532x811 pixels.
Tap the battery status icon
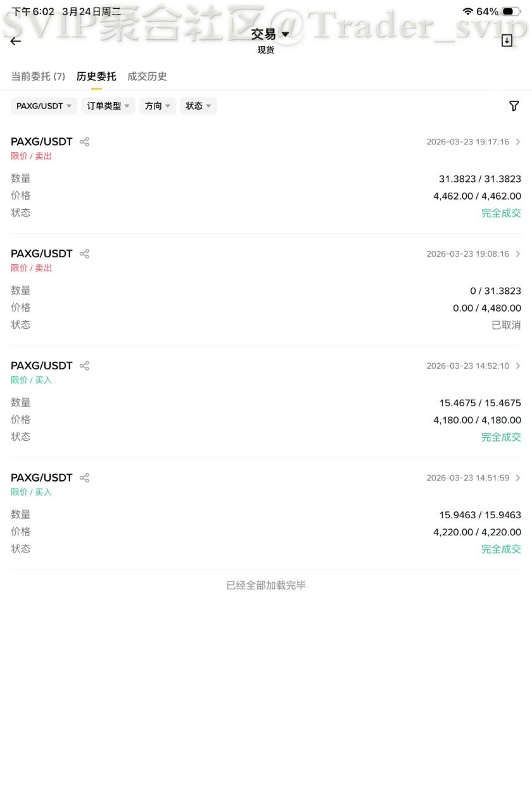coord(510,11)
